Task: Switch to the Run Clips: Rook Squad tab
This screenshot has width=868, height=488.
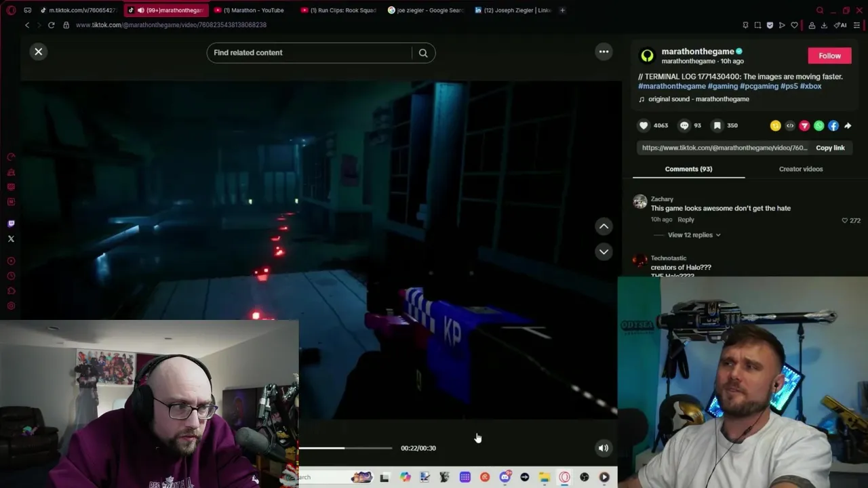Action: pos(339,10)
